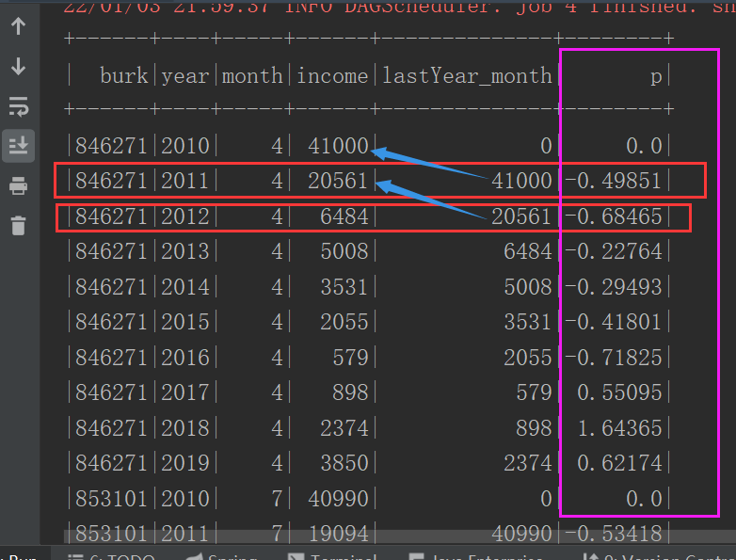Click p value -0.29493

tap(613, 287)
